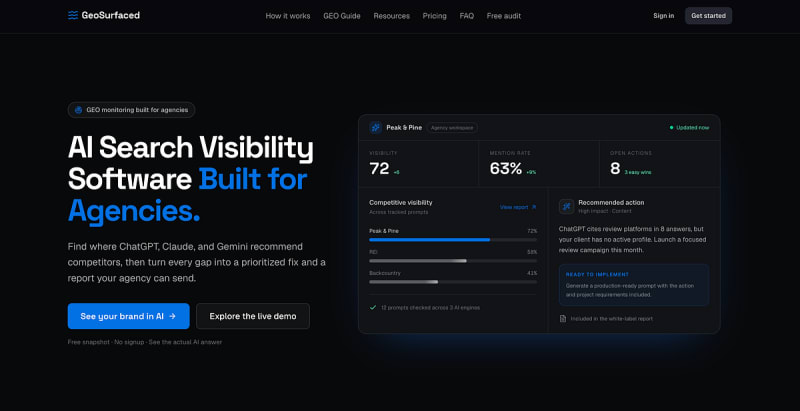
Task: Click the Mention rate 63% value
Action: click(x=506, y=168)
